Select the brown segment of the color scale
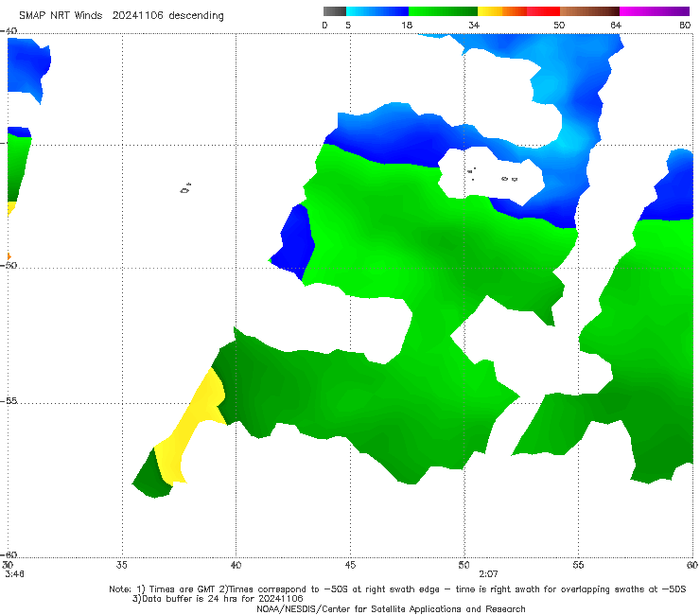This screenshot has width=700, height=615. (589, 11)
